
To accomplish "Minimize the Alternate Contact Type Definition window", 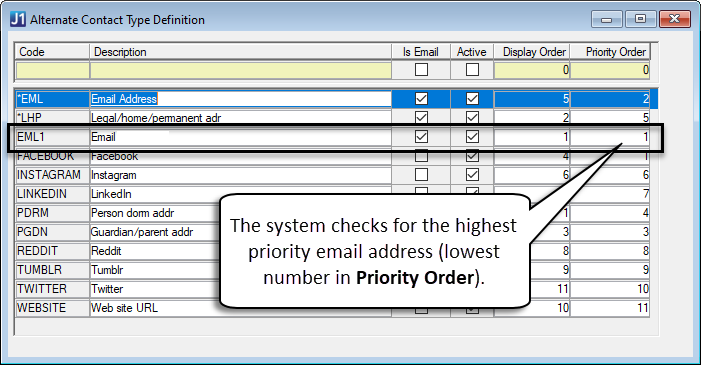I will (607, 19).
